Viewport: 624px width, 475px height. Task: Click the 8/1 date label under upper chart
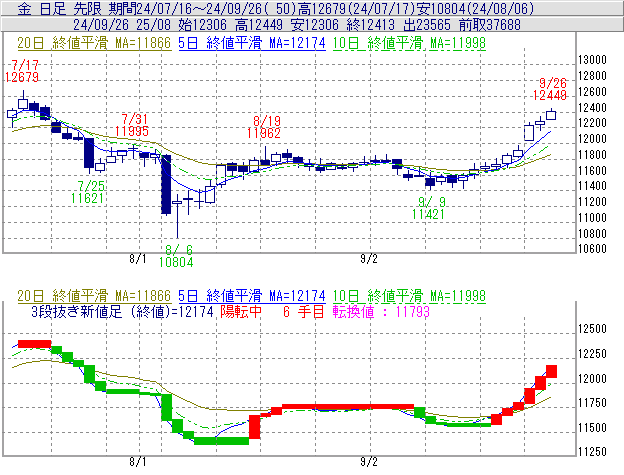[138, 259]
